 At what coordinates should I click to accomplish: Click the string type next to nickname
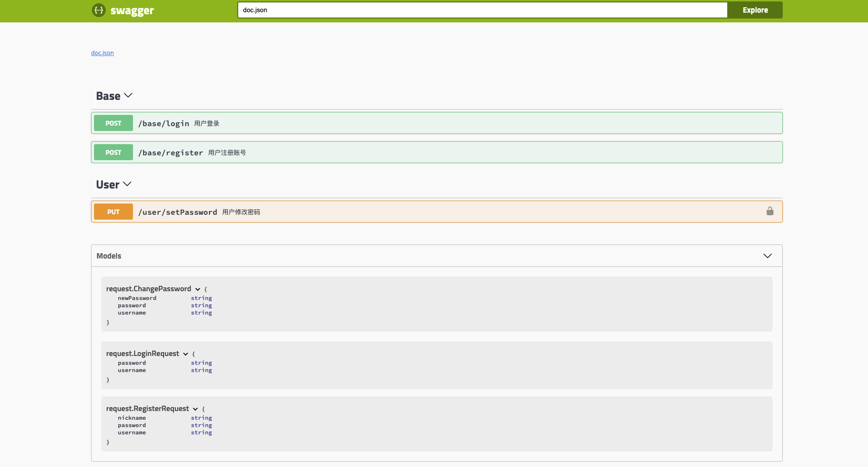click(201, 418)
